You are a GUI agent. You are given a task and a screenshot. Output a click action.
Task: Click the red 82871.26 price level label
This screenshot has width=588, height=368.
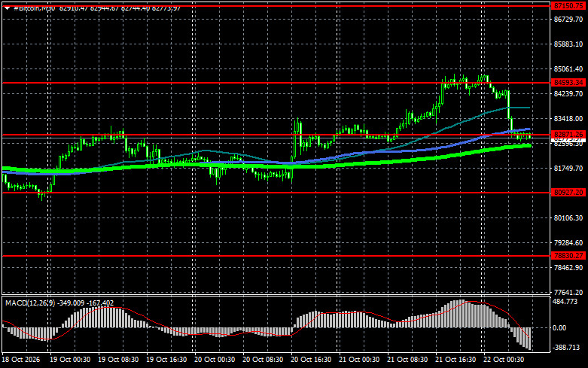pos(568,134)
